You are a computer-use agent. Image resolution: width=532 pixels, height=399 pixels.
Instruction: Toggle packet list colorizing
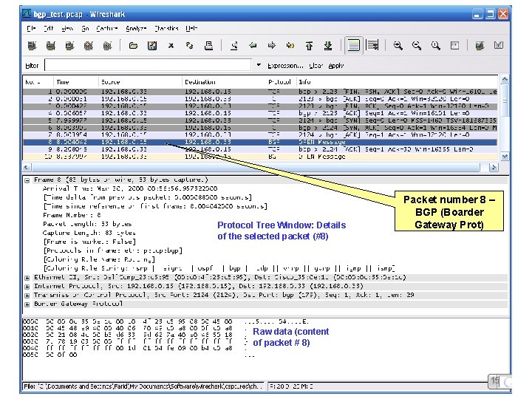(x=353, y=46)
